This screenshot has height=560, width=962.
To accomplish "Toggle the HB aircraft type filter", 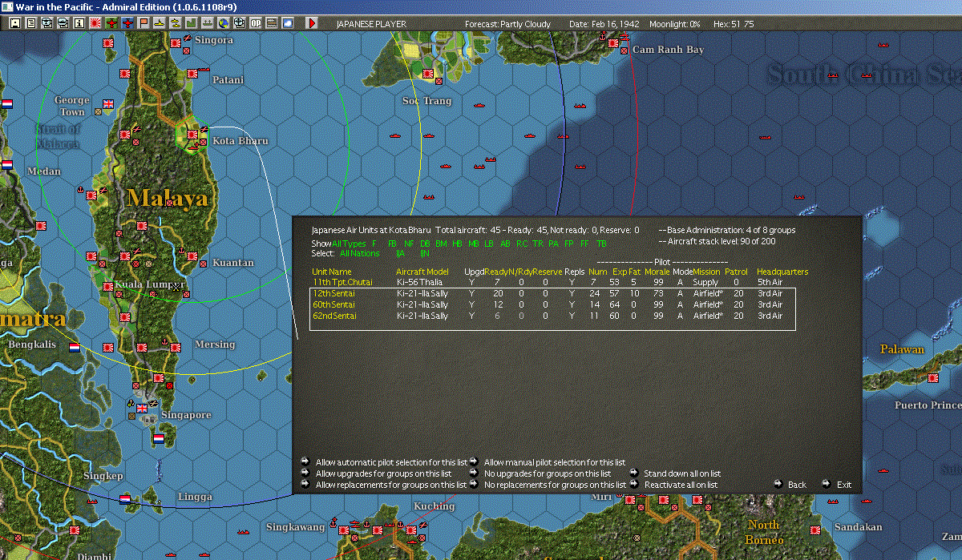I will point(457,244).
